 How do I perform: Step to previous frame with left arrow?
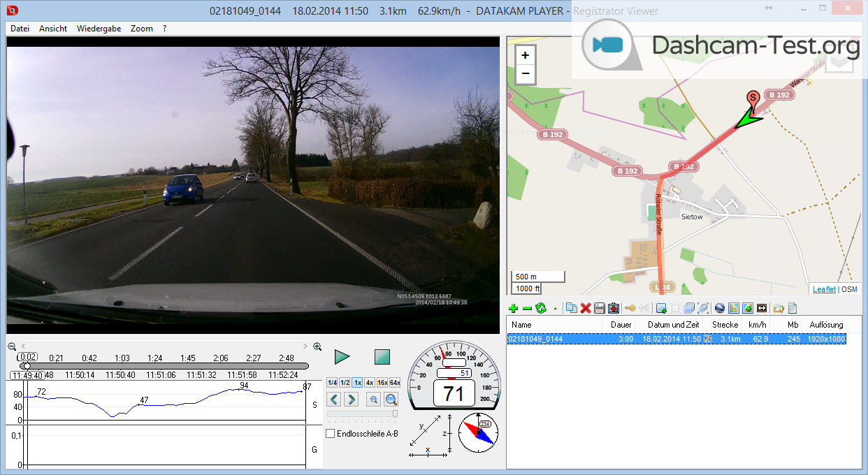[x=334, y=400]
